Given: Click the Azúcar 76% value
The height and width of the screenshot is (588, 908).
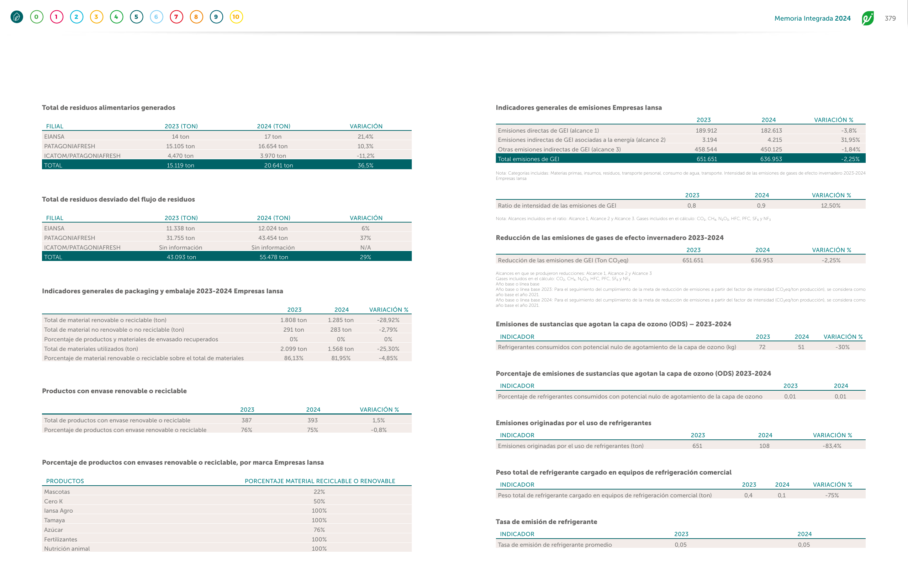Looking at the screenshot, I should 319,530.
